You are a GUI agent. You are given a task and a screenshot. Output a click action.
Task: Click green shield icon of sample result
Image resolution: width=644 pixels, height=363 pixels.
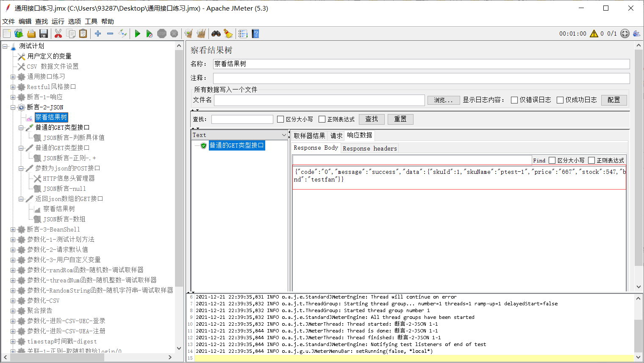tap(203, 145)
